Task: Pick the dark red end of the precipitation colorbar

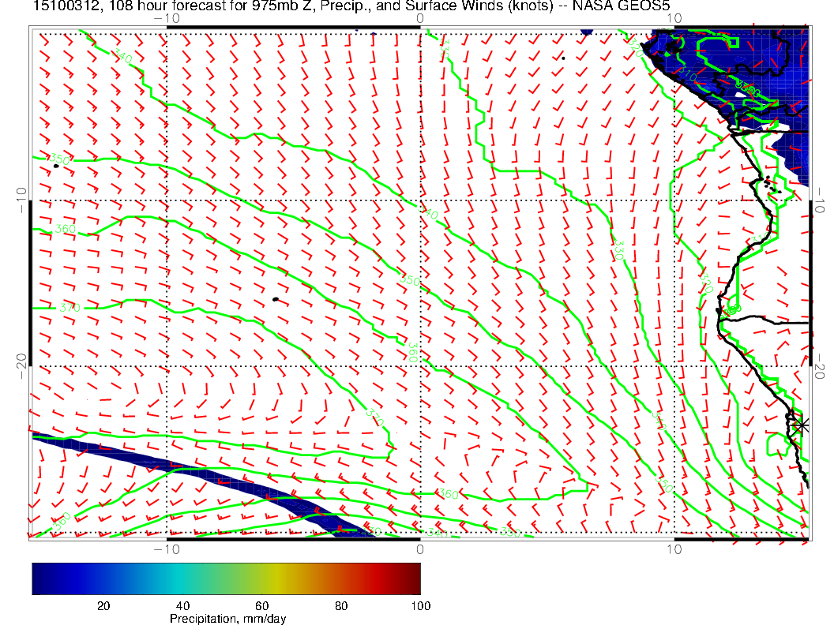Action: pyautogui.click(x=414, y=578)
